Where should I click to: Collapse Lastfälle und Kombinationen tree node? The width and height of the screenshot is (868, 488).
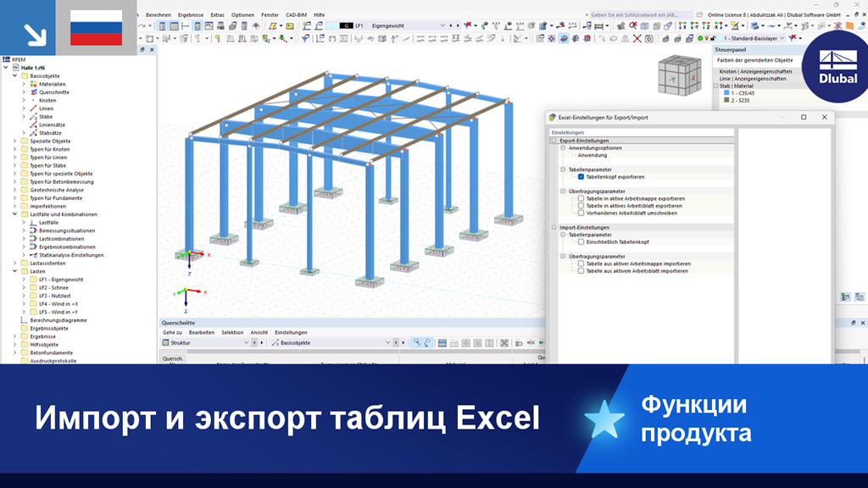[x=15, y=214]
